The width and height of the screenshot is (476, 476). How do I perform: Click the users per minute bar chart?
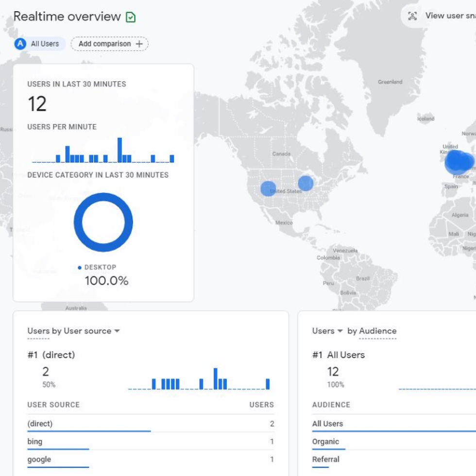[103, 150]
